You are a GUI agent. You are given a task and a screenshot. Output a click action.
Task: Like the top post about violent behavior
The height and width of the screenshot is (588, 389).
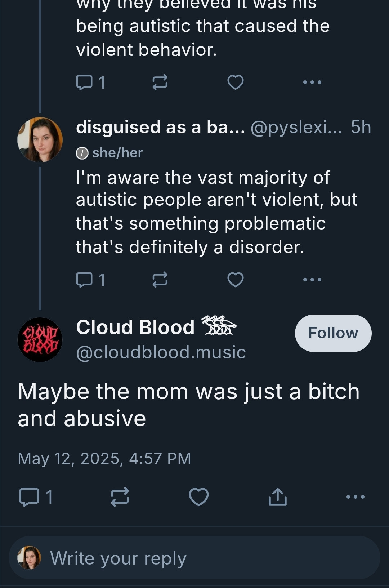[236, 82]
